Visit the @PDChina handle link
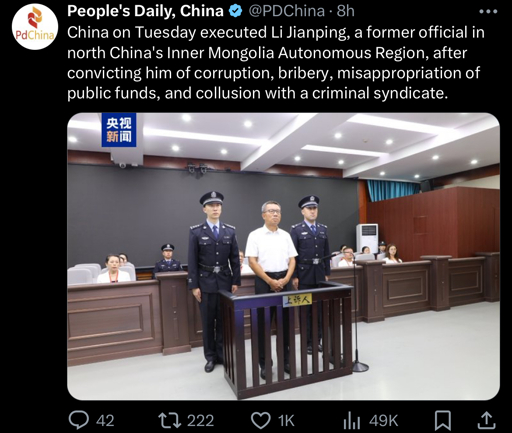 click(x=287, y=11)
